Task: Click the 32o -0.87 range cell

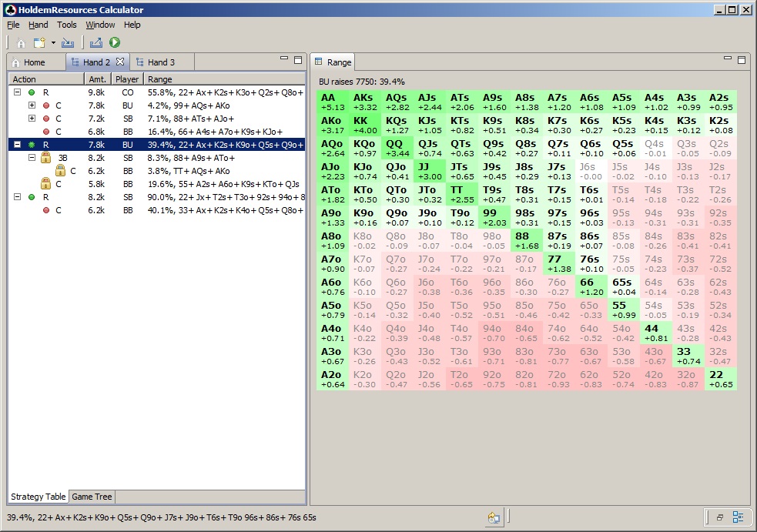Action: [x=688, y=379]
